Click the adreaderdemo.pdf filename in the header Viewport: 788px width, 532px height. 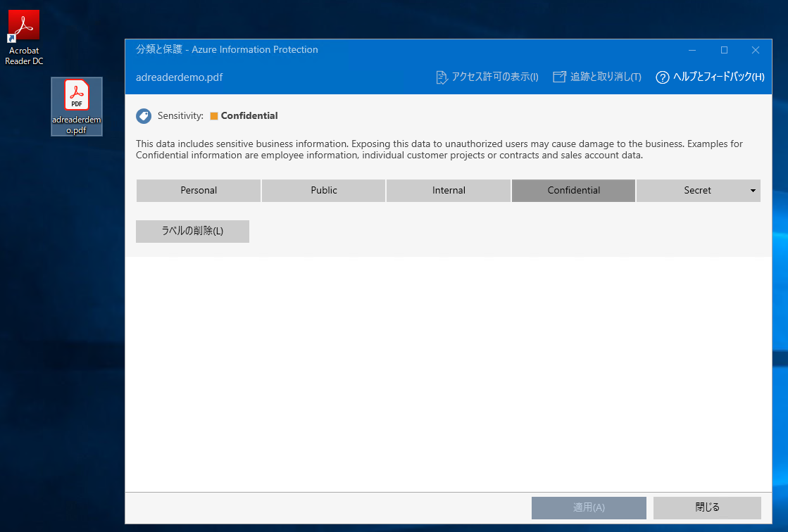pyautogui.click(x=180, y=77)
